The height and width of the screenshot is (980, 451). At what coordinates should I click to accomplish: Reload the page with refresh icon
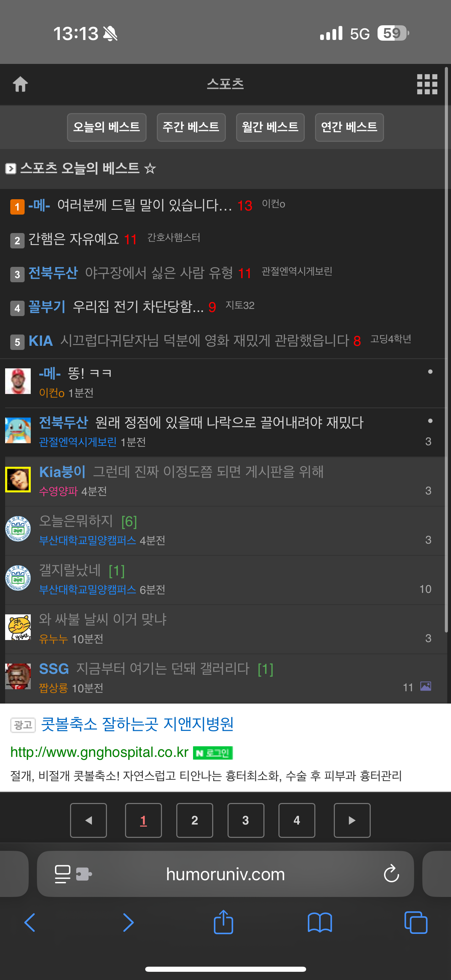pyautogui.click(x=391, y=873)
